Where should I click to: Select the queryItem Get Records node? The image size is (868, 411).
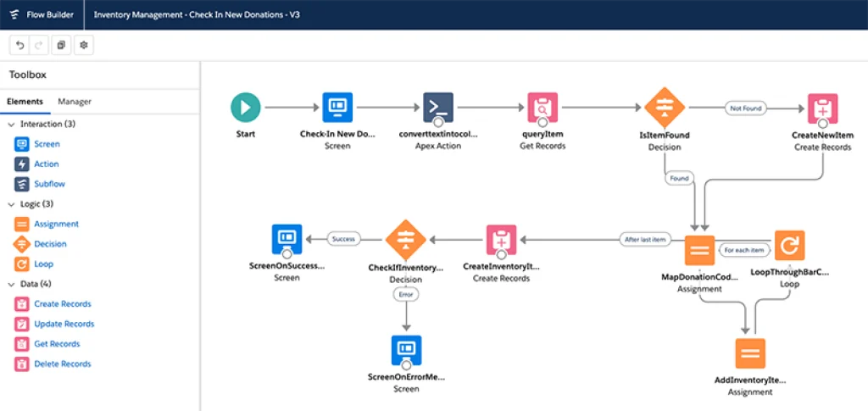pos(542,108)
